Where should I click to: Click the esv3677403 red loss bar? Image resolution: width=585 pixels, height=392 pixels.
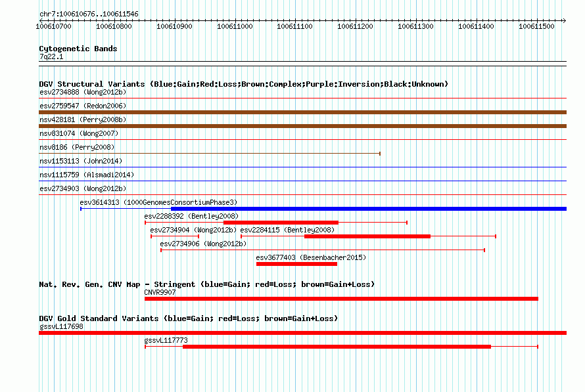296,264
